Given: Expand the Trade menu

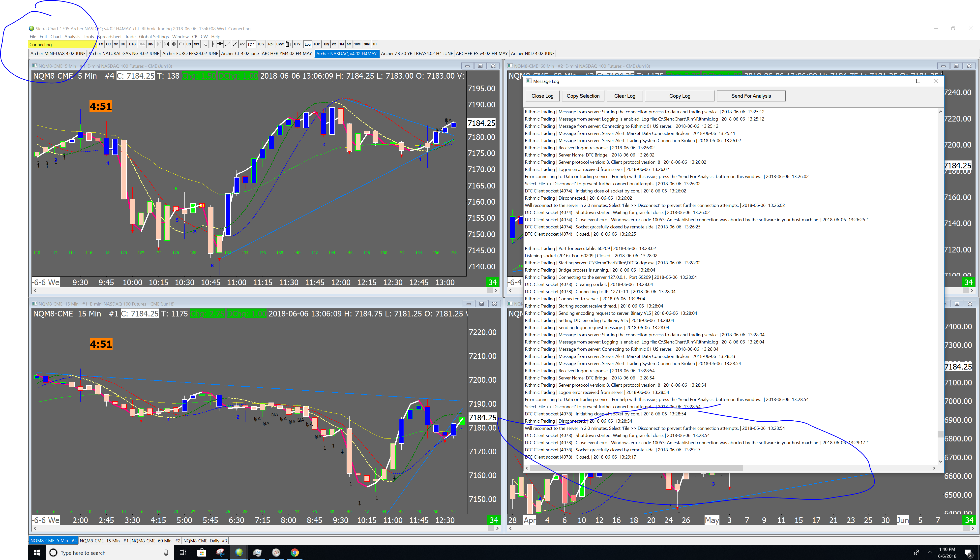Looking at the screenshot, I should click(130, 37).
